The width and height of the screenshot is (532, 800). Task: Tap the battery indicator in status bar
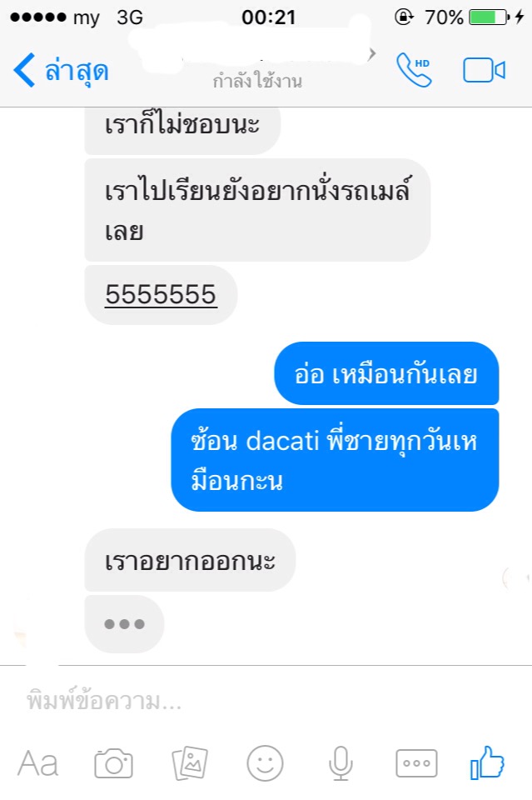pos(490,17)
